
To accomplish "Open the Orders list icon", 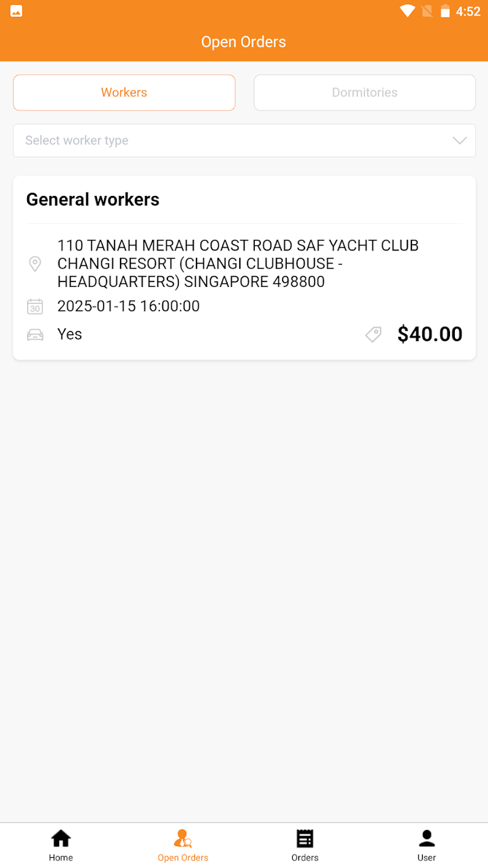I will click(305, 838).
